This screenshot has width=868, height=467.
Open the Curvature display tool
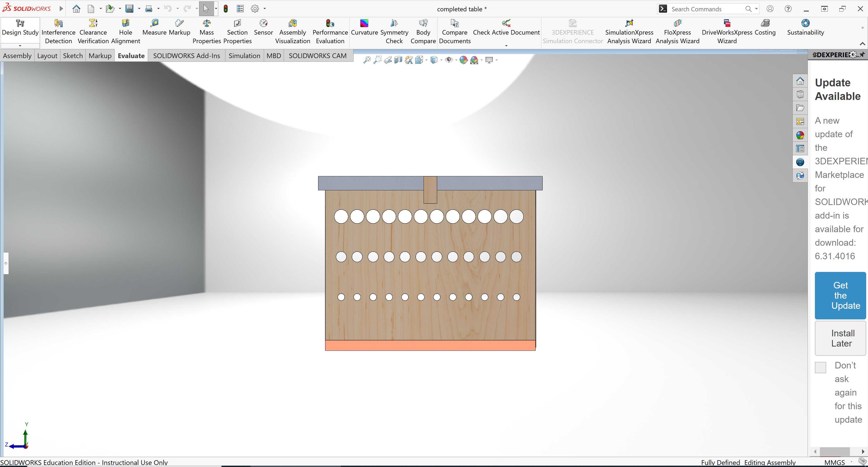(x=364, y=28)
